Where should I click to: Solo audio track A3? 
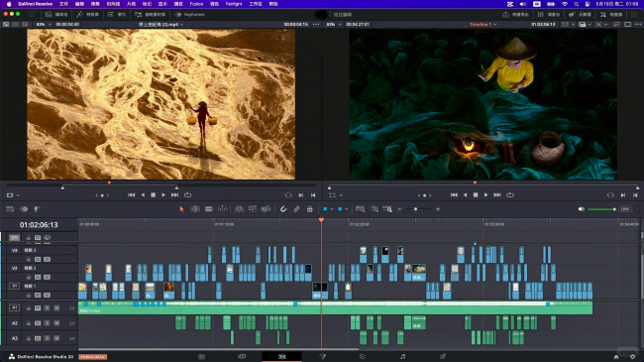point(48,338)
